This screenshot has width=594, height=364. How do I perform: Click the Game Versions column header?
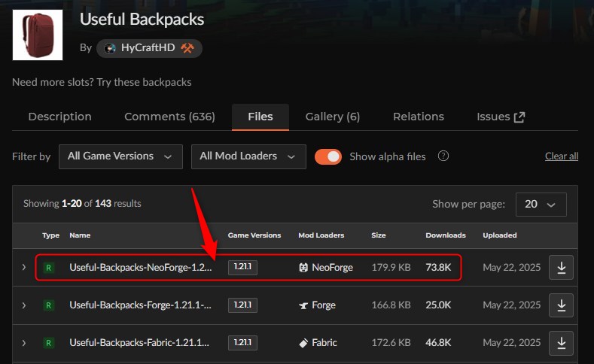coord(254,235)
